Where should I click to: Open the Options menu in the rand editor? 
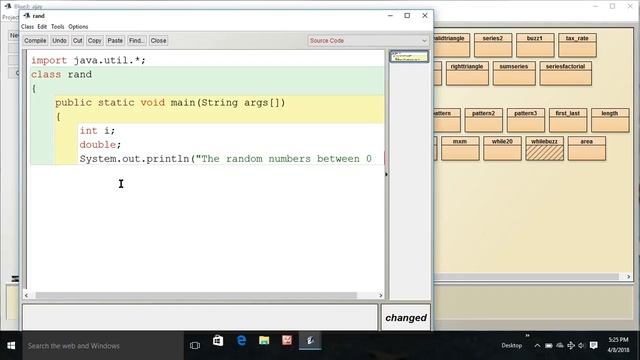78,27
